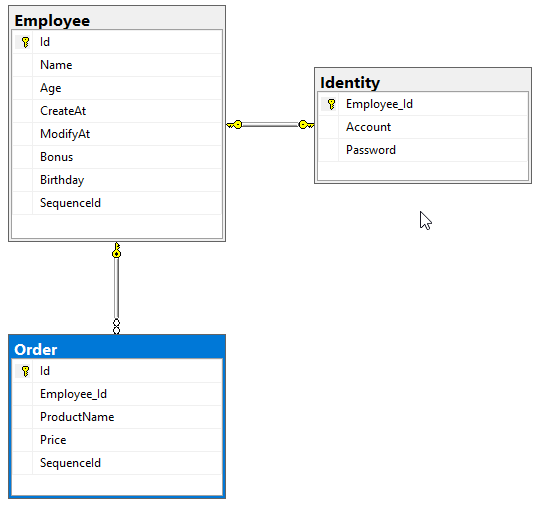
Task: Select the Password column in Identity
Action: click(423, 150)
